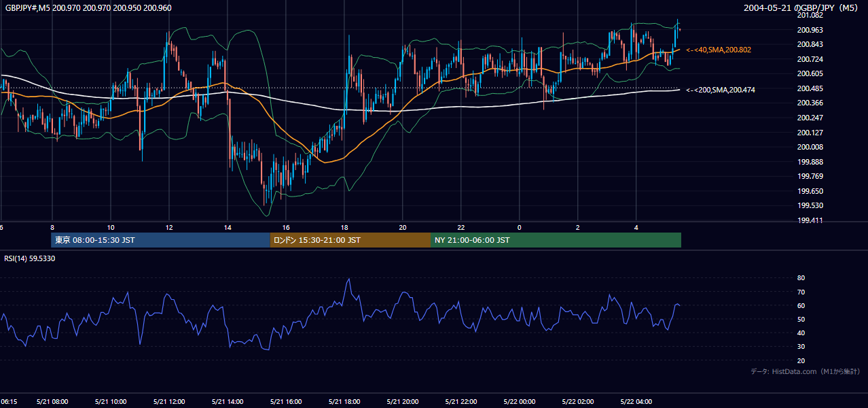Click the 5/21 22:00 date label
Image resolution: width=868 pixels, height=408 pixels.
(x=461, y=402)
